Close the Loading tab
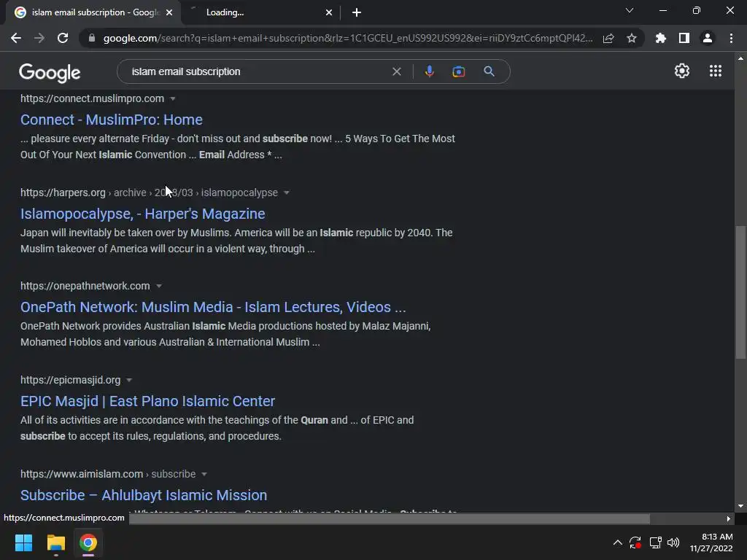Viewport: 747px width, 560px height. (x=329, y=12)
